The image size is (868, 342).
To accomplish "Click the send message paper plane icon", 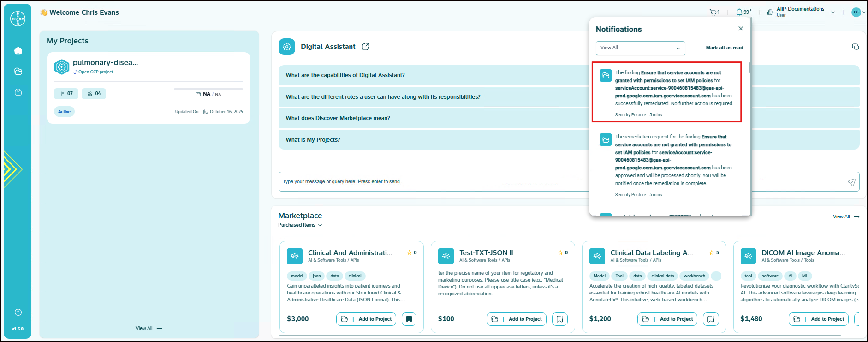I will [851, 182].
